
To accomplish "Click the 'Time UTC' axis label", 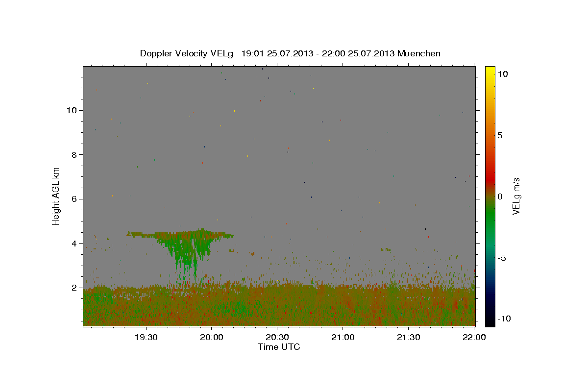I will coord(279,347).
